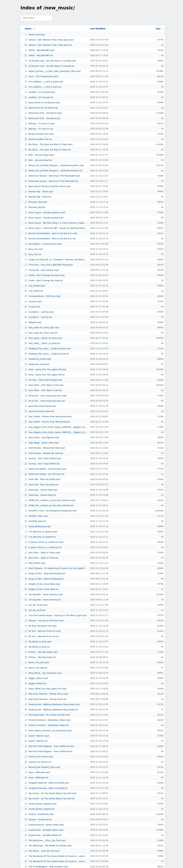Click music icon for Hotel_Bilderberg.mp3
The width and height of the screenshot is (183, 868).
26,526
